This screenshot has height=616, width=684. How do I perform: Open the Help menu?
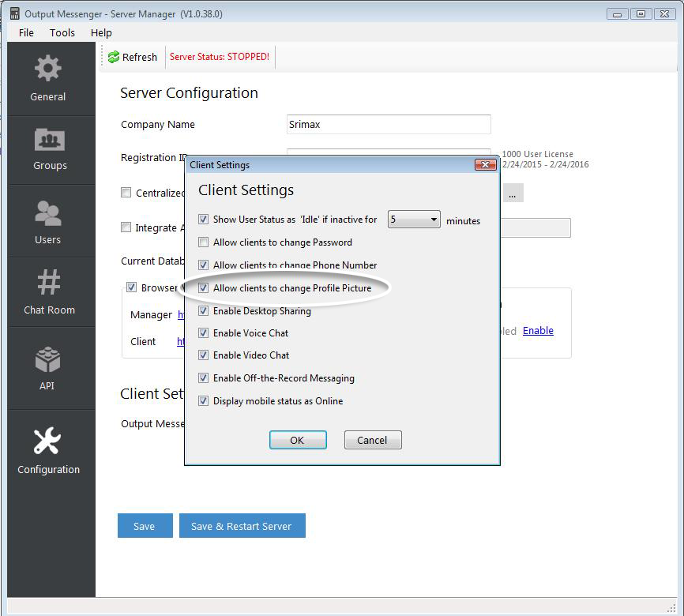[101, 32]
